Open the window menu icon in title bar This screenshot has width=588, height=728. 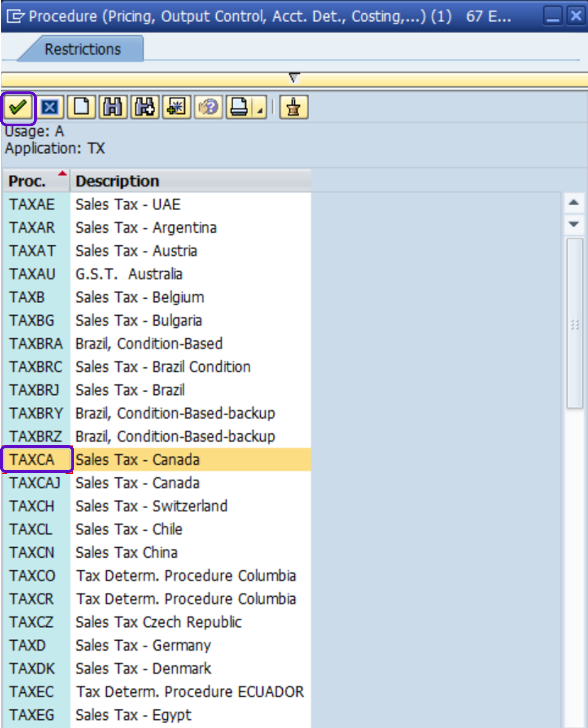click(15, 16)
